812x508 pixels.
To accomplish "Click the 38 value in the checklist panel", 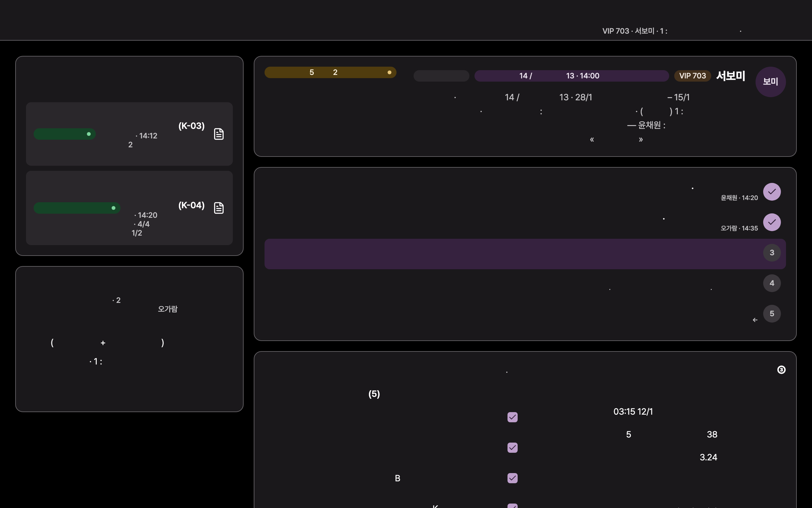I will (x=712, y=434).
